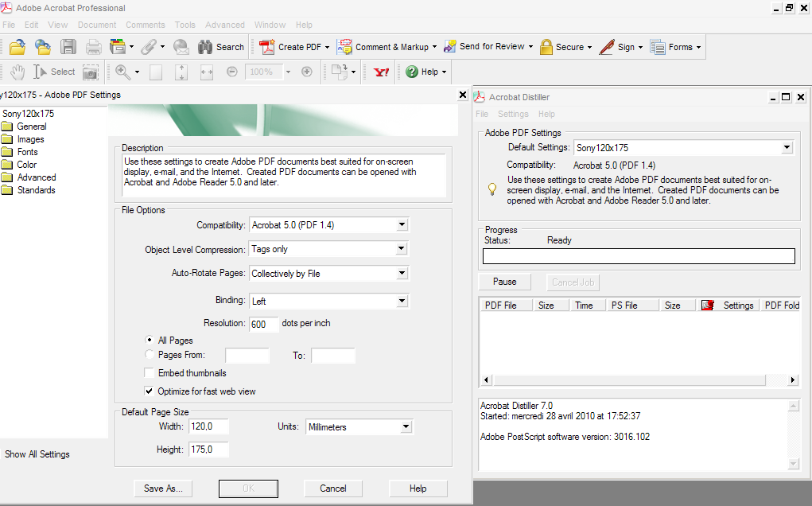
Task: Uncheck Optimize for fast web view
Action: (150, 391)
